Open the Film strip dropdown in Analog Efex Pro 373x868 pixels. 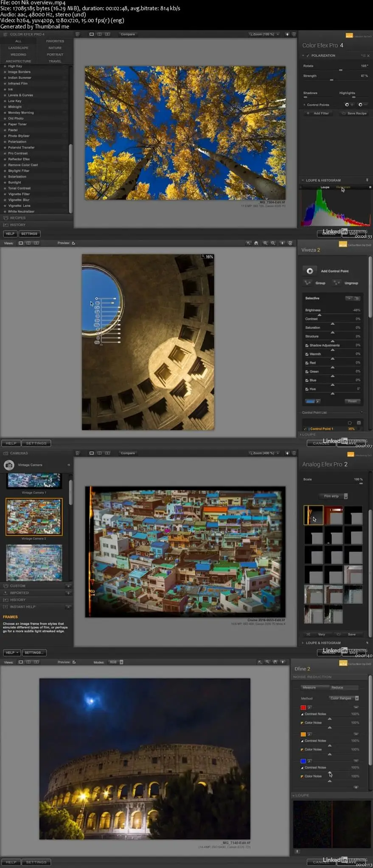pos(334,496)
